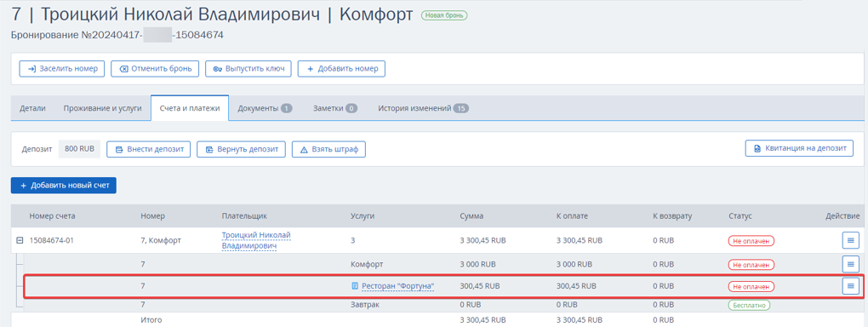Screen dimensions: 868x327
Task: Open the Документы tab
Action: [x=265, y=108]
